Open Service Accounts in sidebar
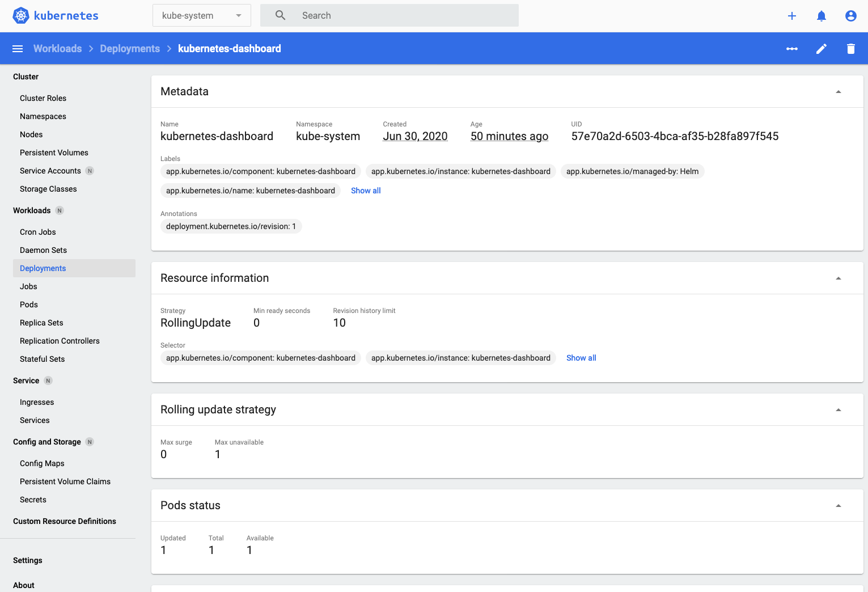Screen dimensions: 868x592 pyautogui.click(x=50, y=171)
